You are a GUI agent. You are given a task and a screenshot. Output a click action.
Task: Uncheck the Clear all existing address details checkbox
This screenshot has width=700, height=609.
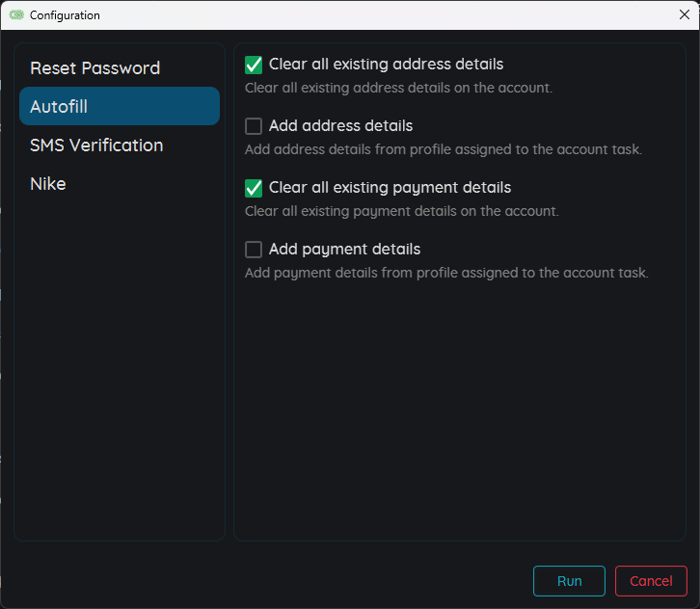(x=254, y=65)
